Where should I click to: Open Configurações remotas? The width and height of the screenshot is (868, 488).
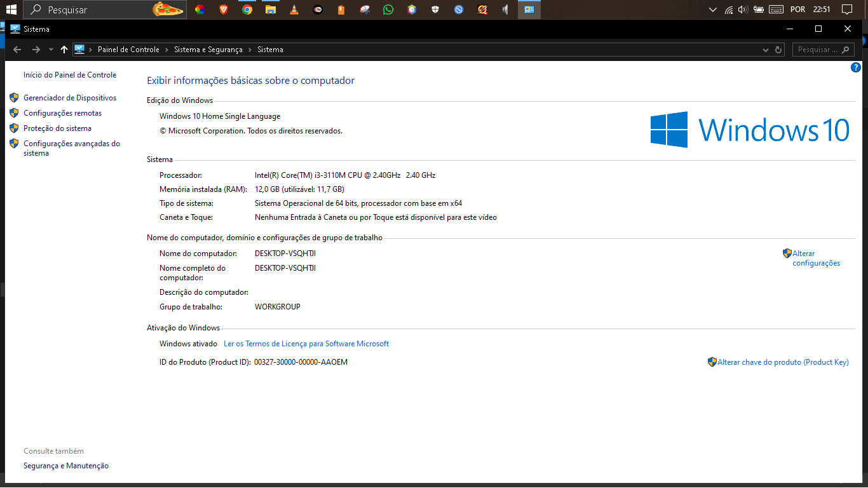62,113
